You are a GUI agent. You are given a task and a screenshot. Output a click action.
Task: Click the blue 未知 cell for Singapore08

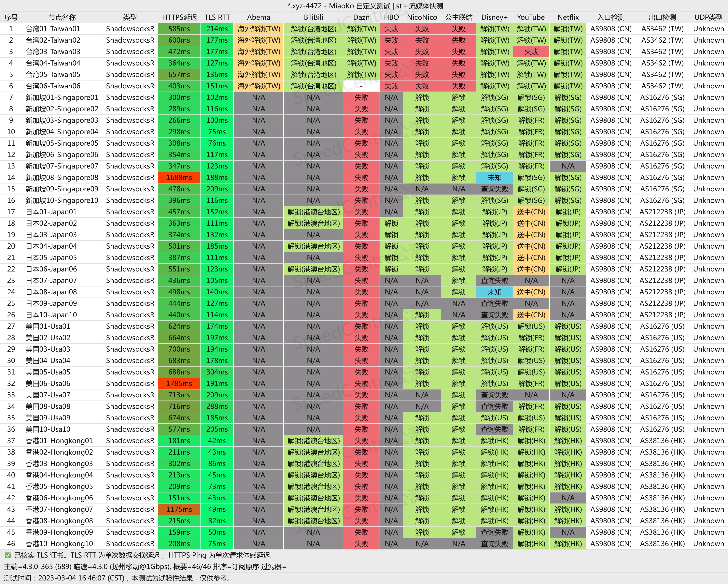(494, 178)
